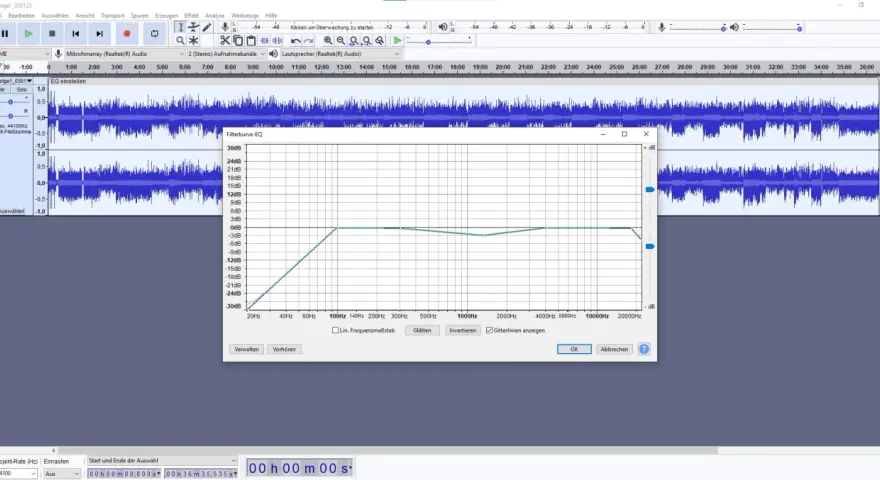Open the Transport menu
The width and height of the screenshot is (880, 480).
113,16
